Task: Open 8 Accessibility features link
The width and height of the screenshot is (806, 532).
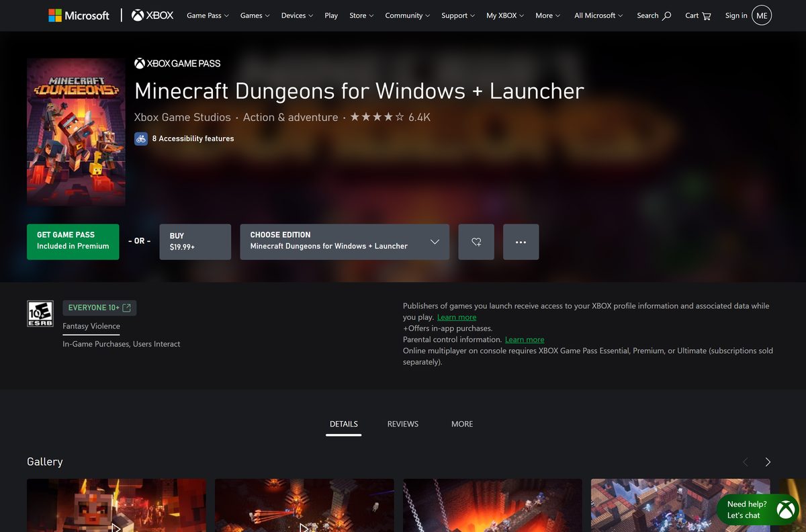Action: pos(193,138)
